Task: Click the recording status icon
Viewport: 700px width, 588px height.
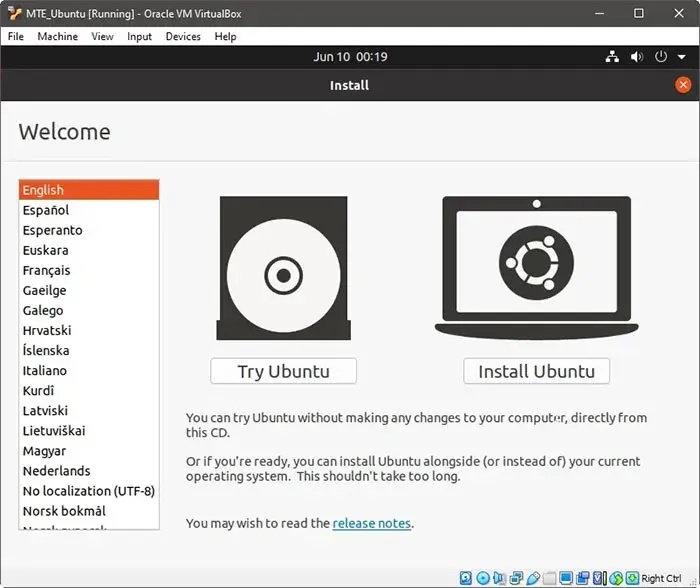Action: click(583, 578)
